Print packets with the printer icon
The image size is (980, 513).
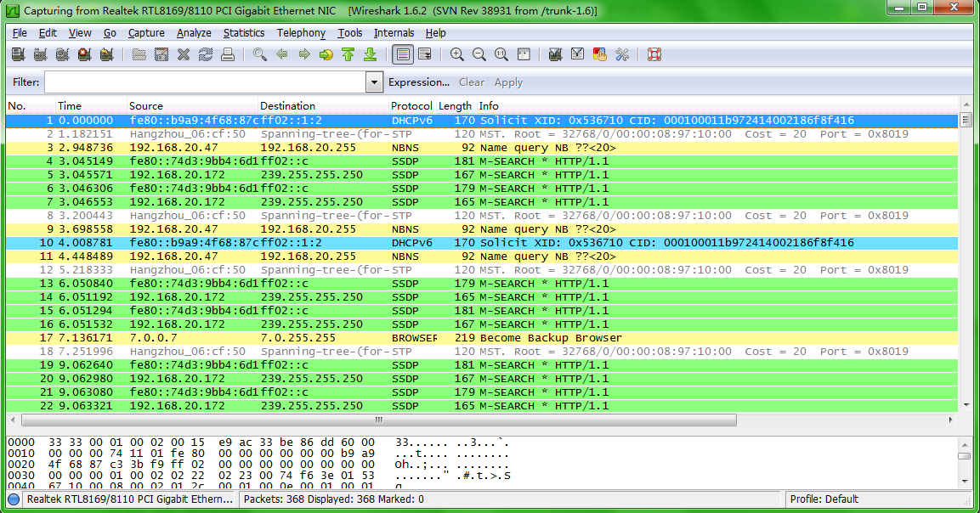tap(228, 55)
